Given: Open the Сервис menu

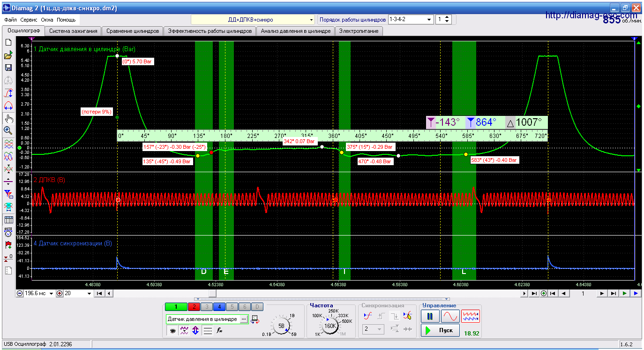Looking at the screenshot, I should [29, 20].
